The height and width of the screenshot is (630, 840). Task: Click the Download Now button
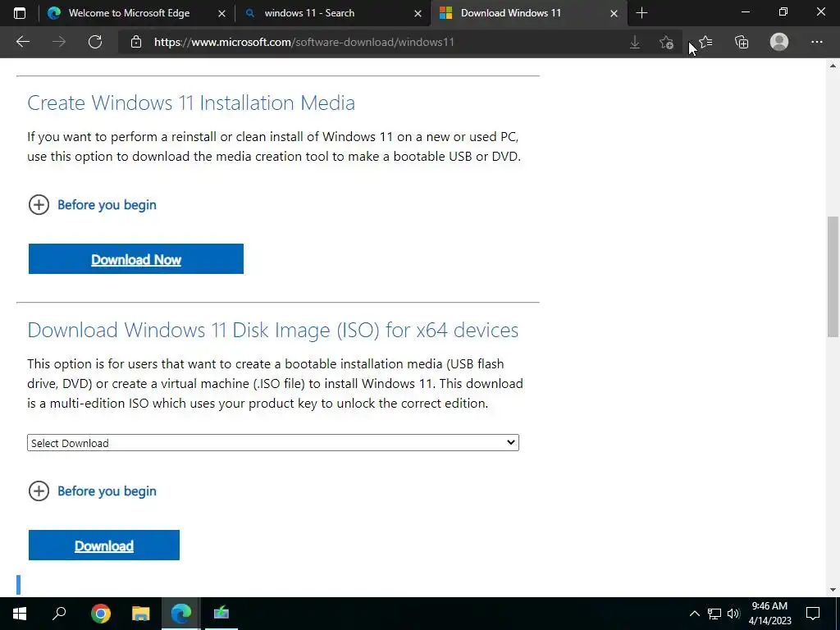(x=136, y=258)
